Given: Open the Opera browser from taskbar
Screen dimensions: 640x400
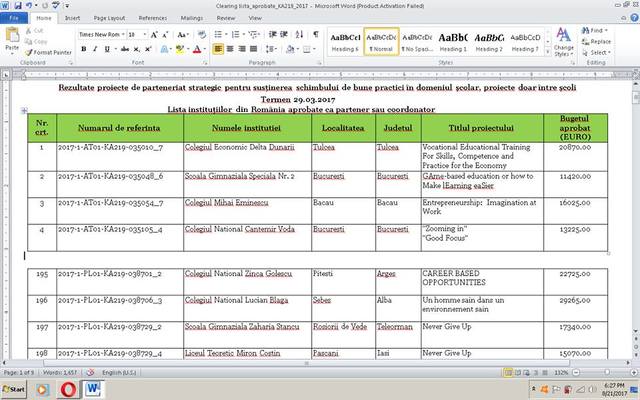Looking at the screenshot, I should click(68, 389).
